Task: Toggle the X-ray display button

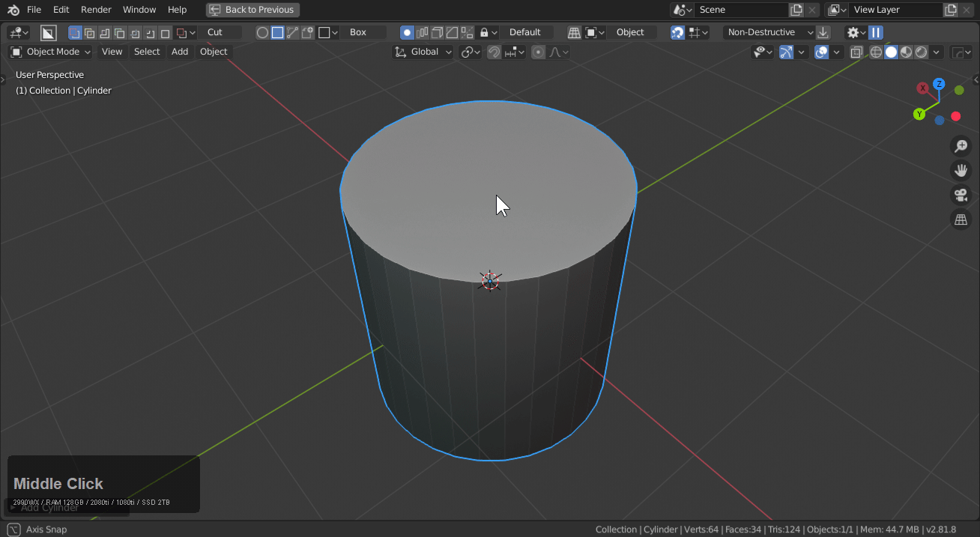Action: (856, 52)
